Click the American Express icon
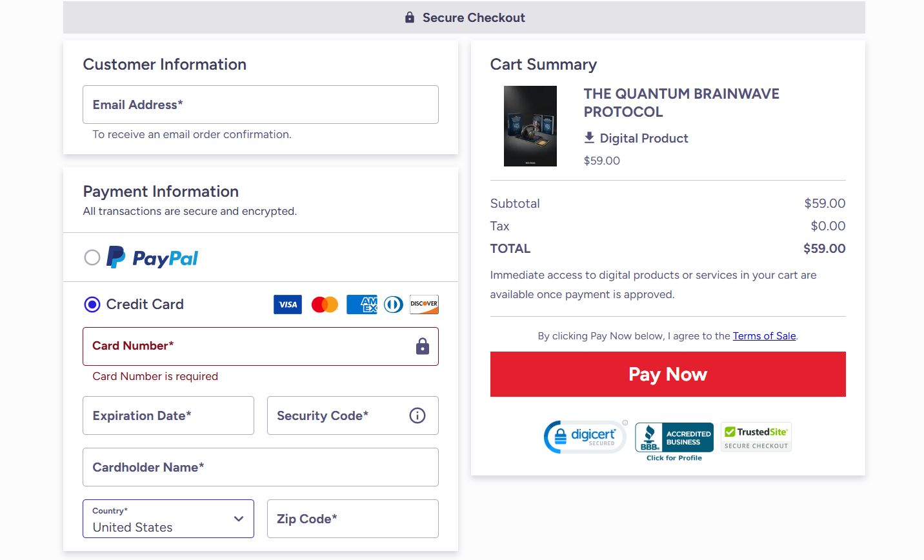The image size is (924, 560). point(361,304)
